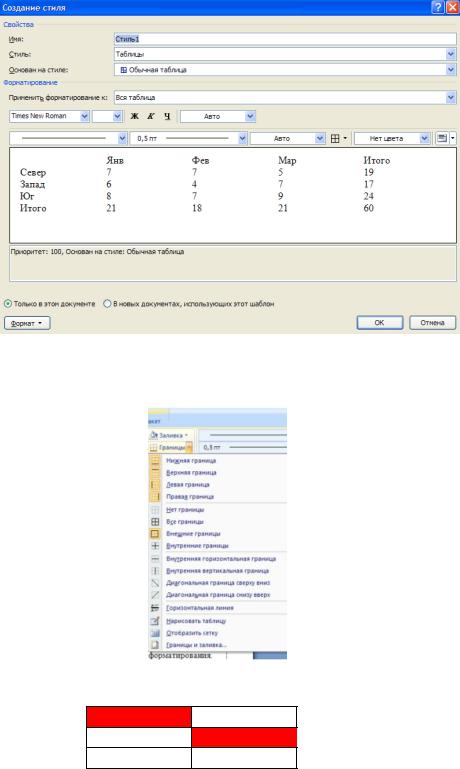Screen dimensions: 460x769
Task: Click the Левая граница icon
Action: [155, 485]
